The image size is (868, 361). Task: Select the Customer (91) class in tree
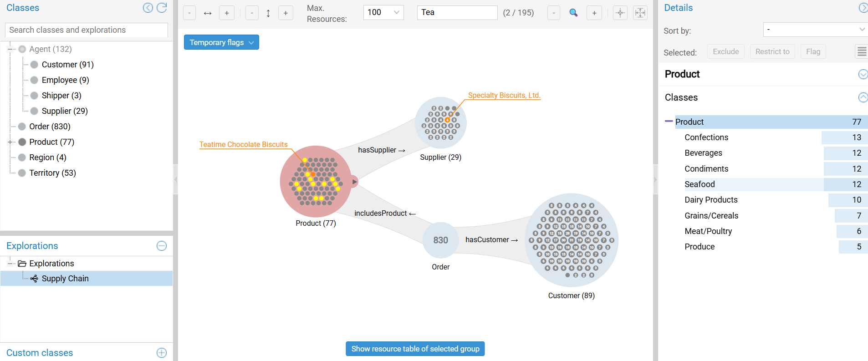point(67,65)
